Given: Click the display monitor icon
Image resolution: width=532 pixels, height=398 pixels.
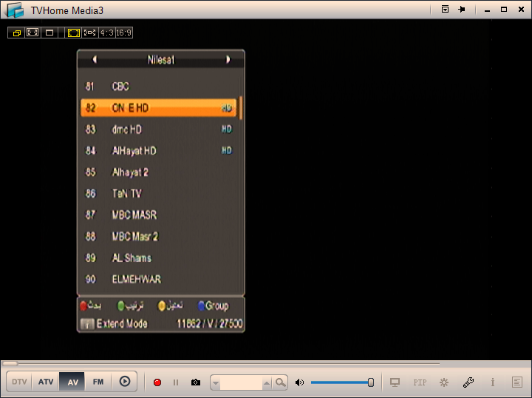Looking at the screenshot, I should pos(395,382).
